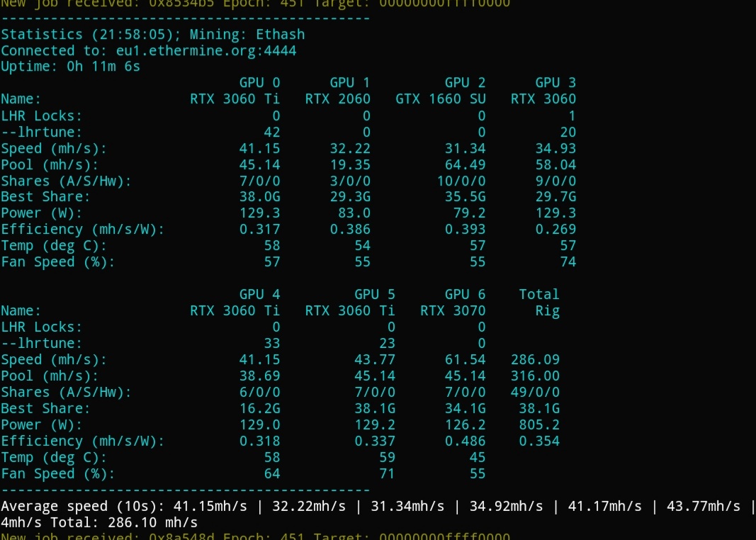
Task: Click the "Rig" label under Total
Action: point(547,311)
